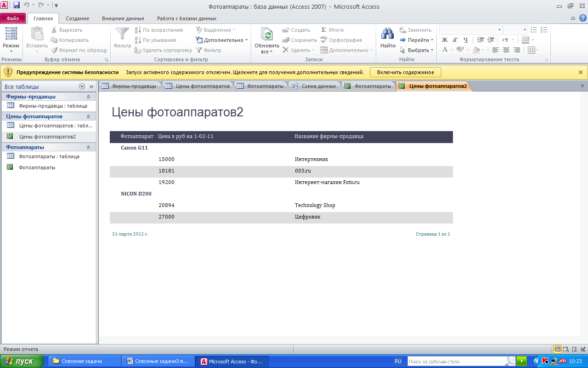Viewport: 588px width, 368px height.
Task: Switch to Print Preview in status bar
Action: point(566,349)
